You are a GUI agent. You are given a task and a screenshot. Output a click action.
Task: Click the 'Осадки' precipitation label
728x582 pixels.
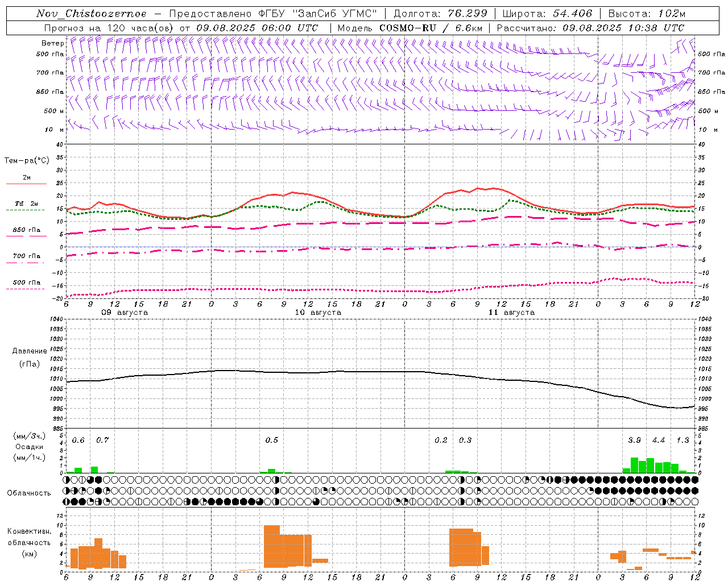pos(30,447)
